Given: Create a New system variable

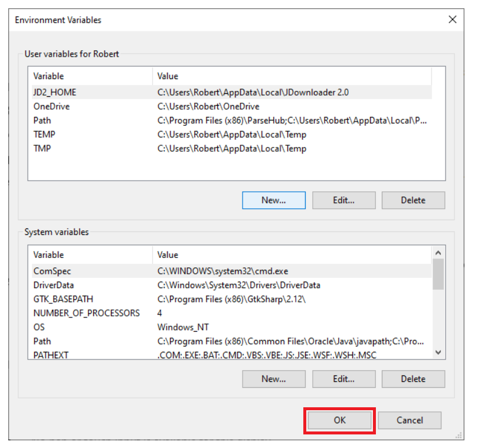Looking at the screenshot, I should (x=273, y=379).
